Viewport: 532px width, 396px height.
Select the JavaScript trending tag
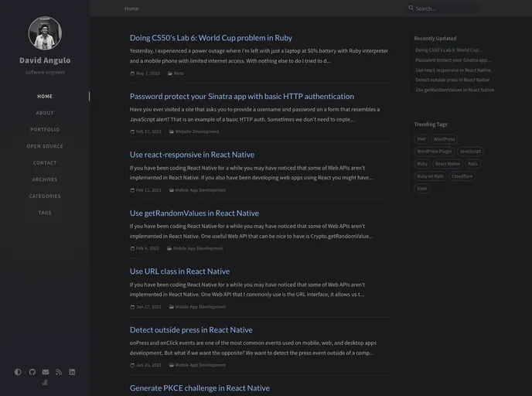click(470, 152)
